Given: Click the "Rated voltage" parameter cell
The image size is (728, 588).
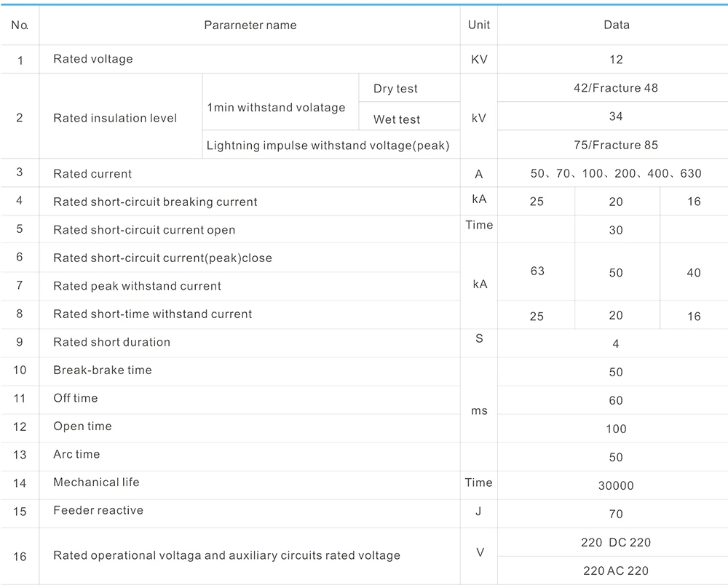Looking at the screenshot, I should [x=93, y=59].
